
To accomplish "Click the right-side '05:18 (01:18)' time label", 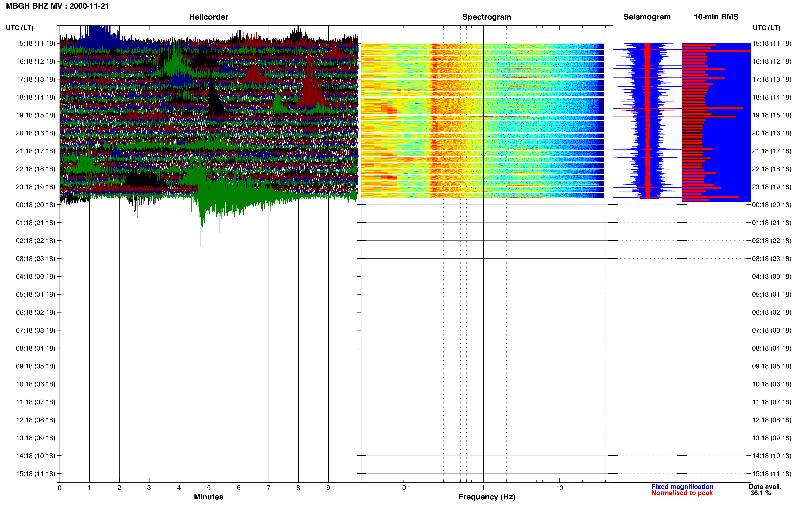I will point(772,295).
